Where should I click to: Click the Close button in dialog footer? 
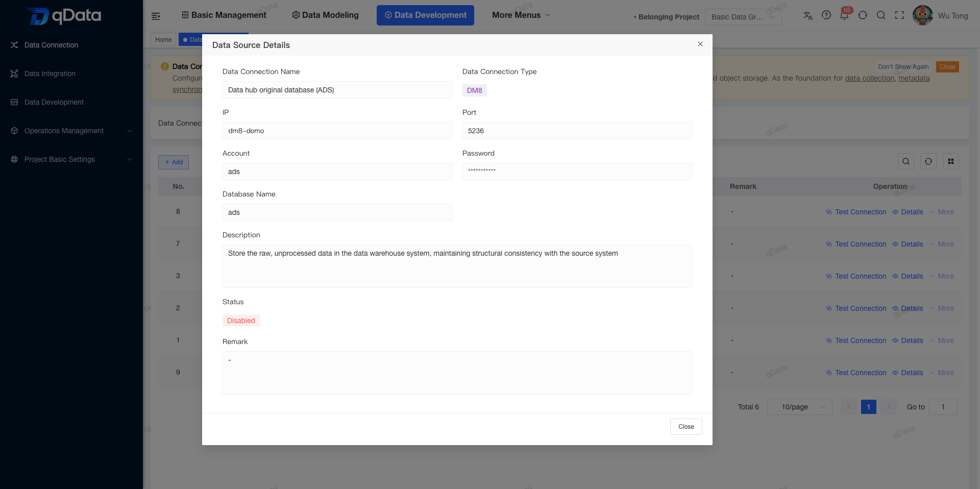click(x=686, y=427)
